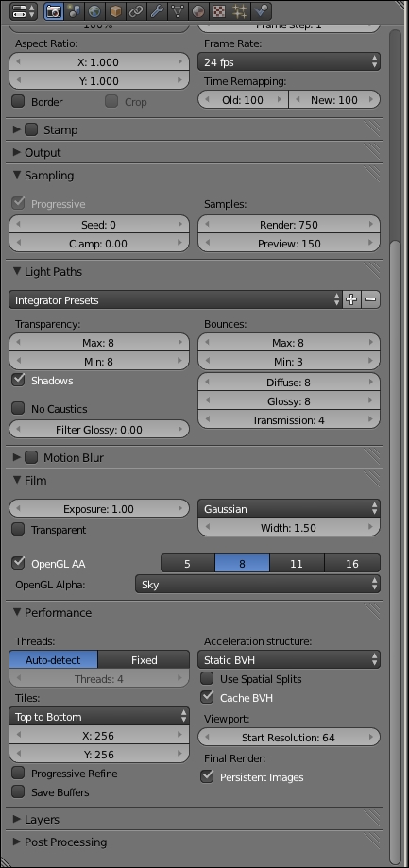Disable the Cache BVH checkbox
This screenshot has width=409, height=868.
point(207,697)
